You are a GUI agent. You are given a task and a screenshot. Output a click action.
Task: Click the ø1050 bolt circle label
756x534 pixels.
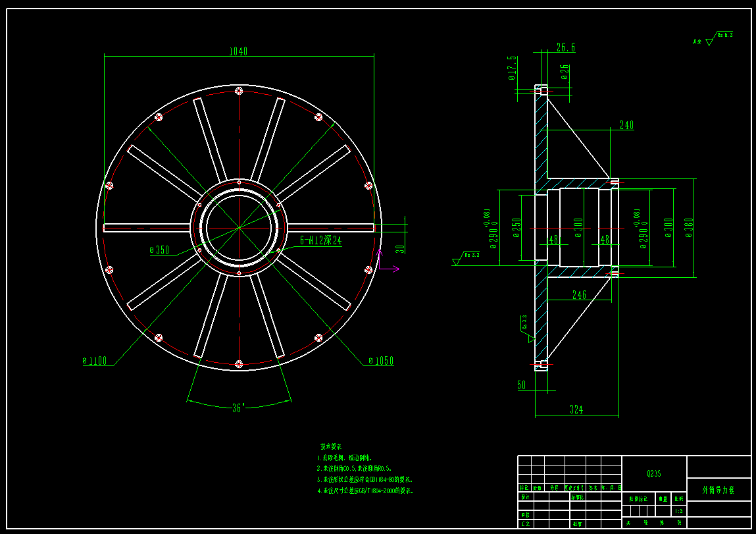[381, 360]
